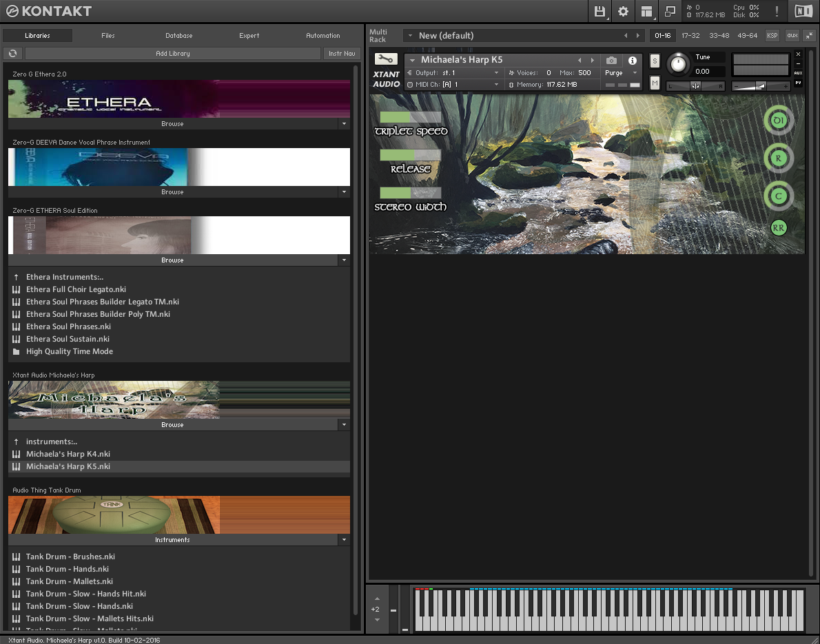The image size is (820, 644).
Task: Load next instrument preset with right arrow
Action: tap(593, 60)
